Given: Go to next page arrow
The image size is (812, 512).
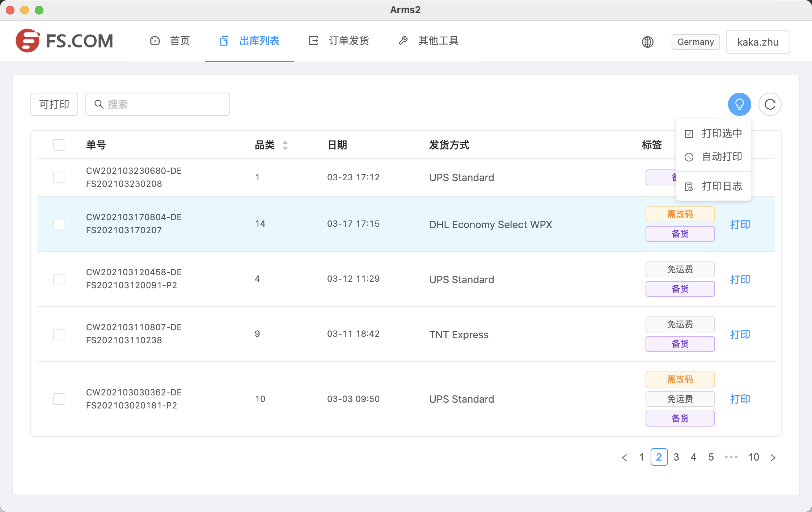Looking at the screenshot, I should click(x=773, y=457).
